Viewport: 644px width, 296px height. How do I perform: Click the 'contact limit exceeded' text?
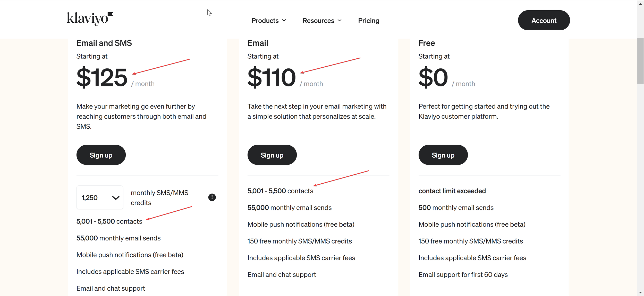(452, 191)
